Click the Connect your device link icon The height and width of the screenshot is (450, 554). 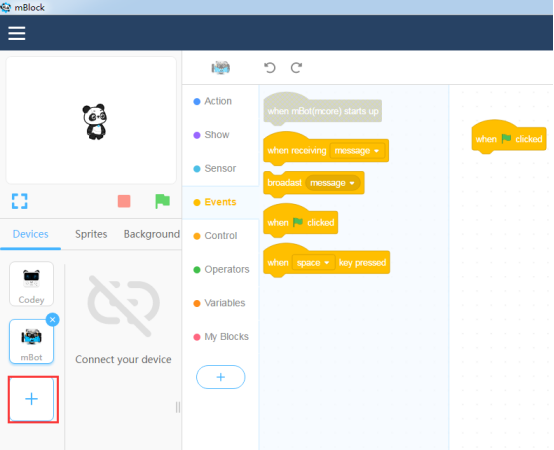point(124,306)
